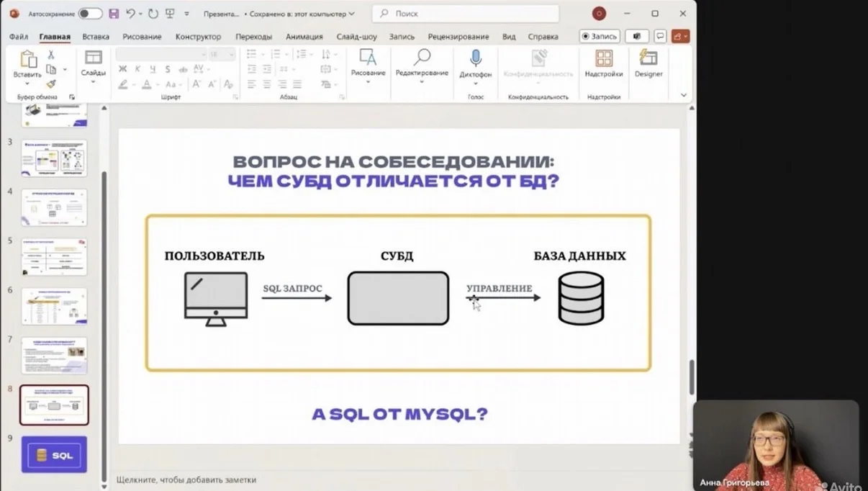Open Надстройки add-ins icon
Viewport: 868px width, 491px height.
pyautogui.click(x=604, y=58)
